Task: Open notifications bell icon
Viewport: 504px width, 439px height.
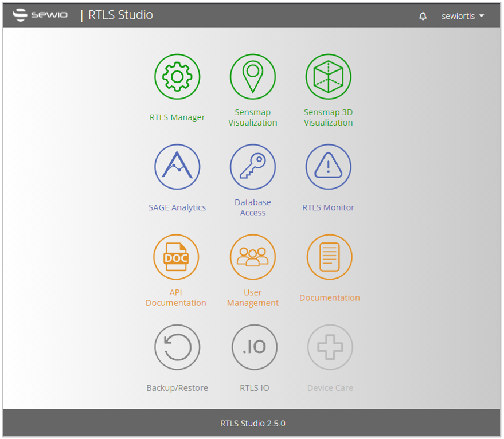Action: tap(423, 16)
